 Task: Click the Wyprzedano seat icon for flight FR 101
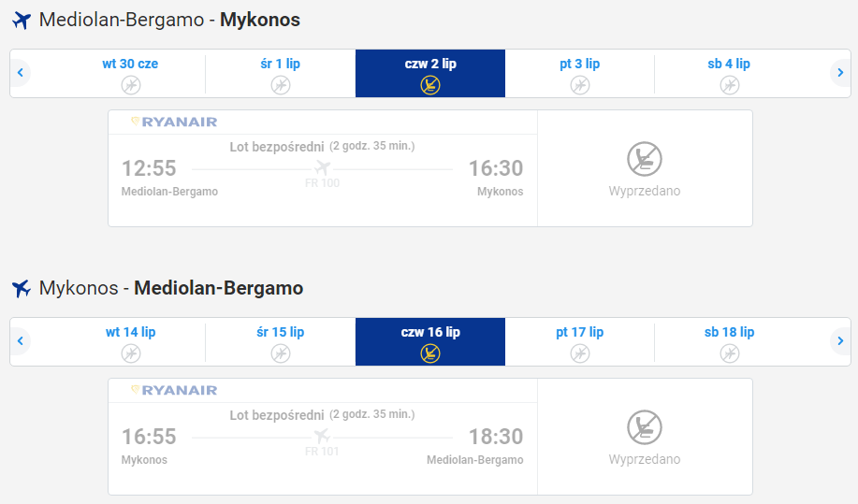point(645,427)
